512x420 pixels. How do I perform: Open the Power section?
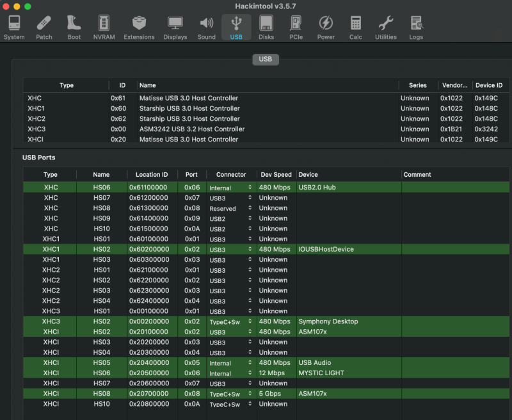pyautogui.click(x=326, y=28)
